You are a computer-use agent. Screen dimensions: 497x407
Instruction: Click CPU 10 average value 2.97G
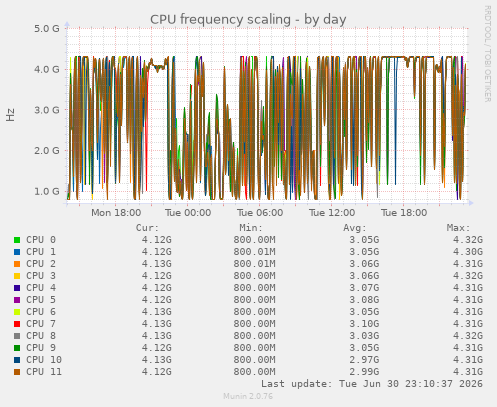point(364,360)
